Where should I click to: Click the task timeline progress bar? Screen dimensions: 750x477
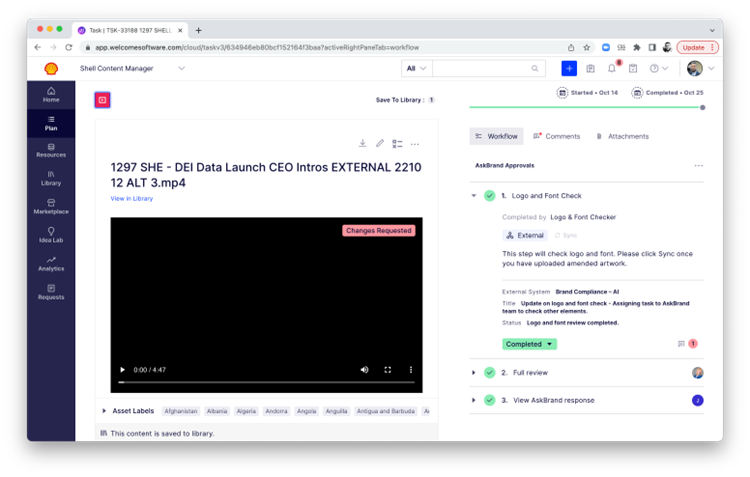(x=586, y=107)
